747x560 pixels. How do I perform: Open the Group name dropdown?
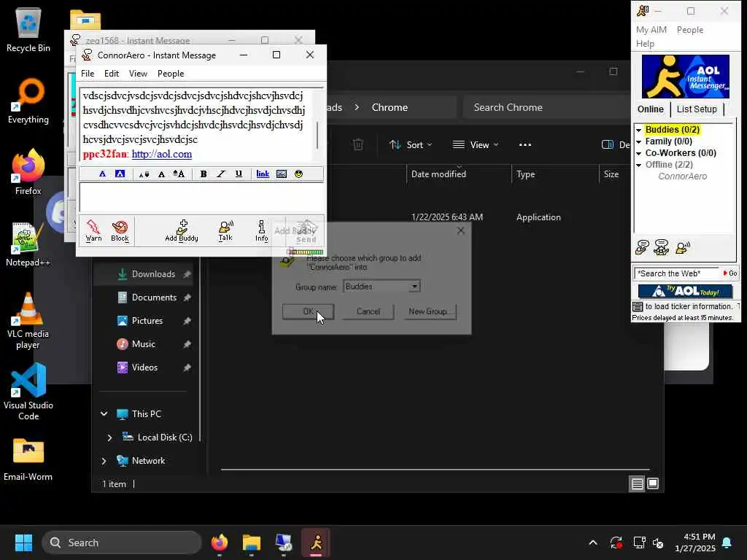(x=414, y=286)
